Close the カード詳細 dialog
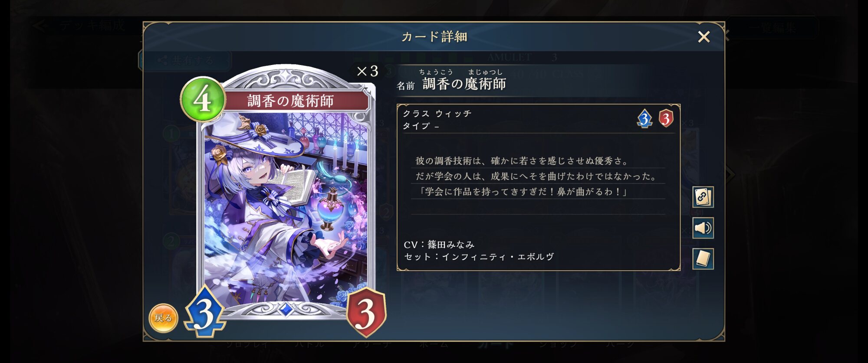The image size is (868, 363). (x=704, y=37)
